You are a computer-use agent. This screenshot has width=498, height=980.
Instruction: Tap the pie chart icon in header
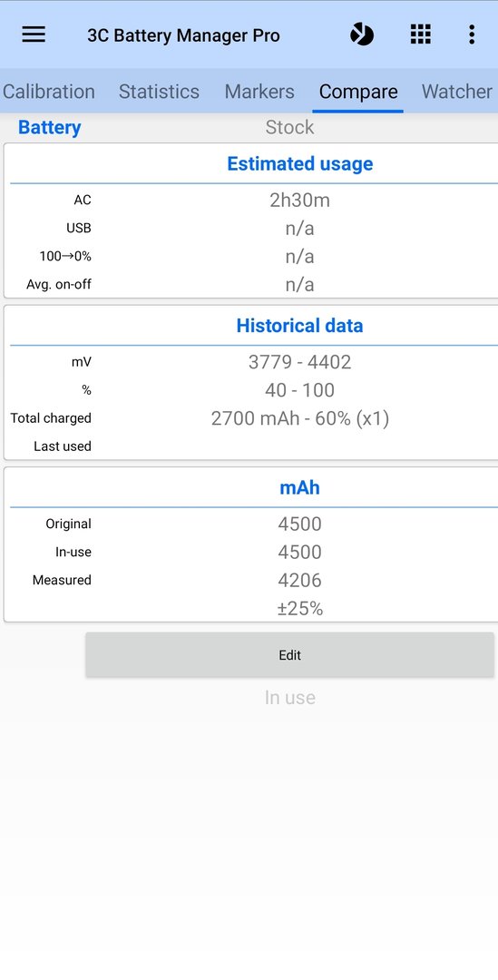(362, 34)
